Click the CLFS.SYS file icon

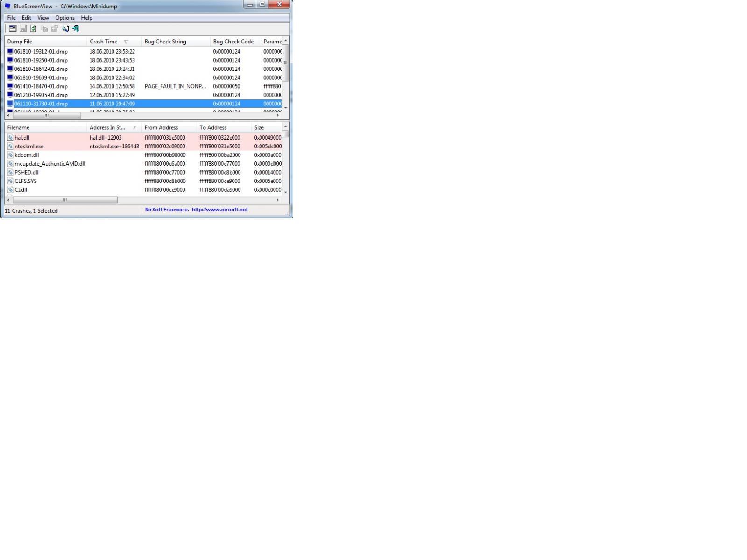(x=10, y=181)
